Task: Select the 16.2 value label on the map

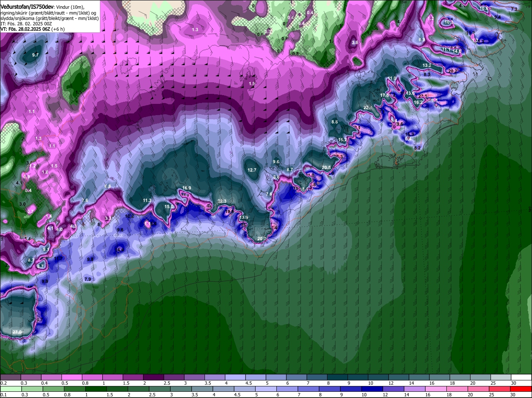Action: click(x=418, y=102)
